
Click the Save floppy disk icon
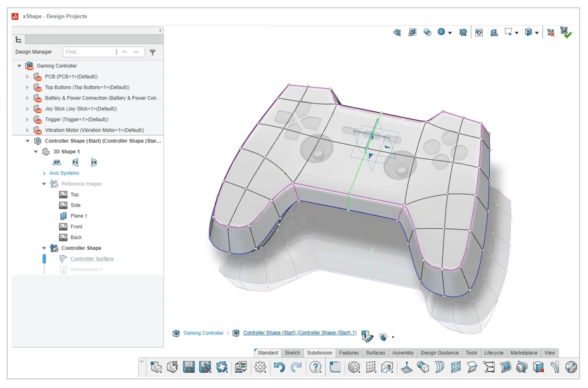pos(189,366)
